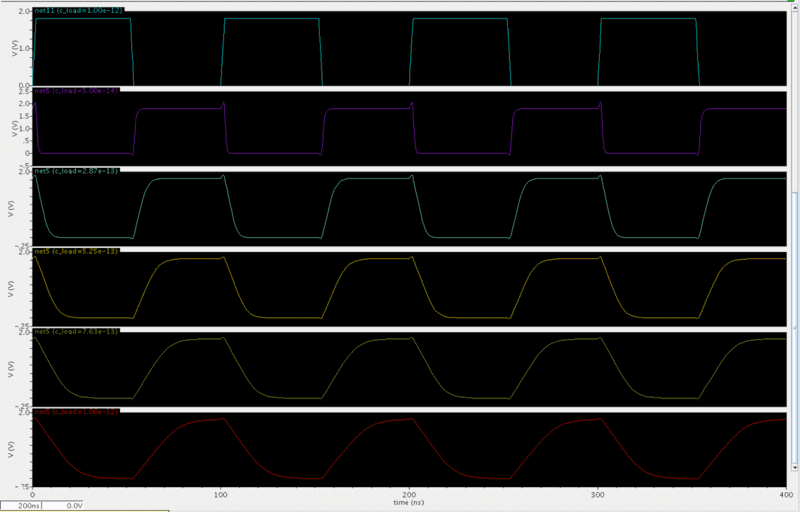This screenshot has width=800, height=512.
Task: Select the cyan net11 square waveform
Action: (x=83, y=19)
